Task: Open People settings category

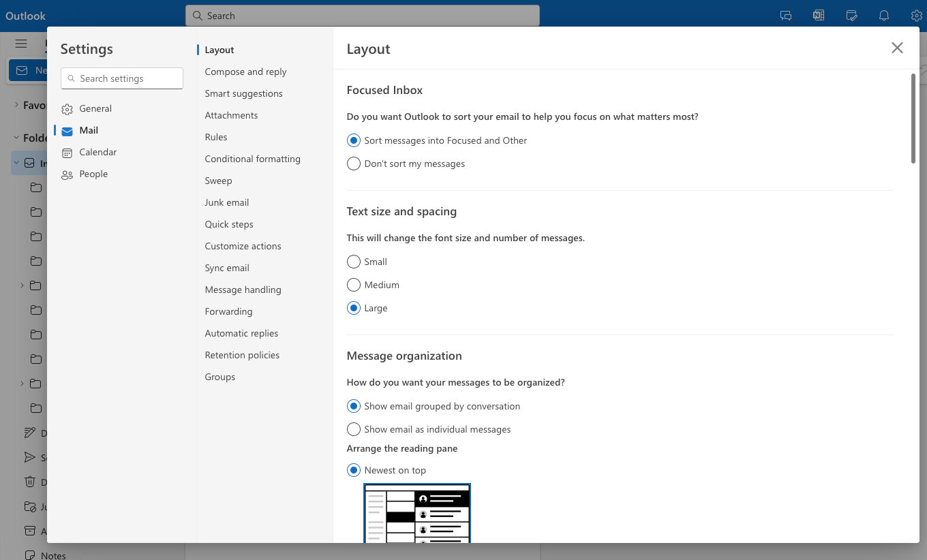Action: [x=93, y=174]
